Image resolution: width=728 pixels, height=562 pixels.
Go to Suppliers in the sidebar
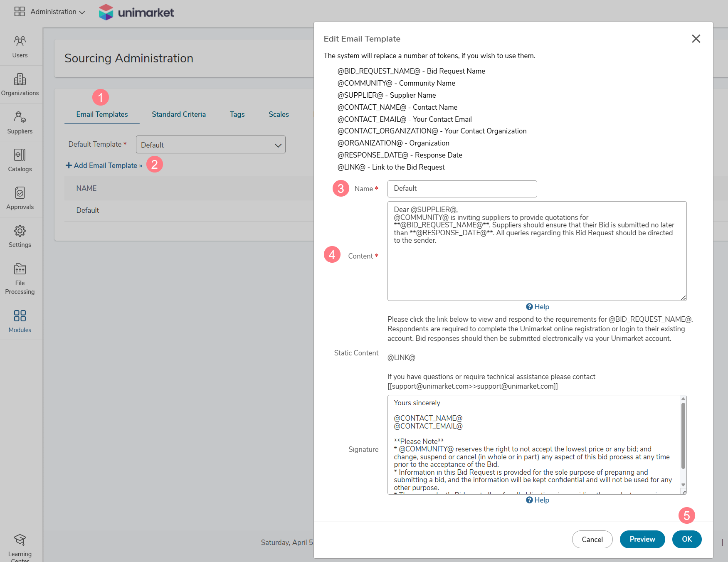20,122
